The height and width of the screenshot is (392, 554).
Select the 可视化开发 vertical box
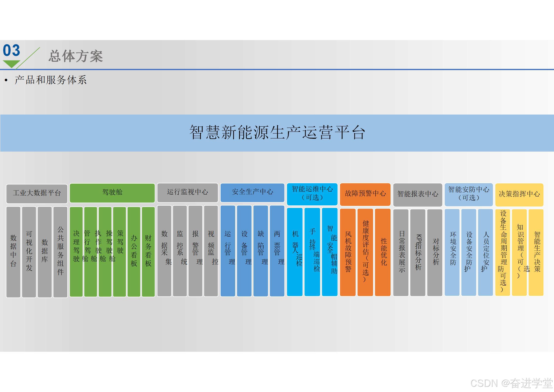(29, 252)
